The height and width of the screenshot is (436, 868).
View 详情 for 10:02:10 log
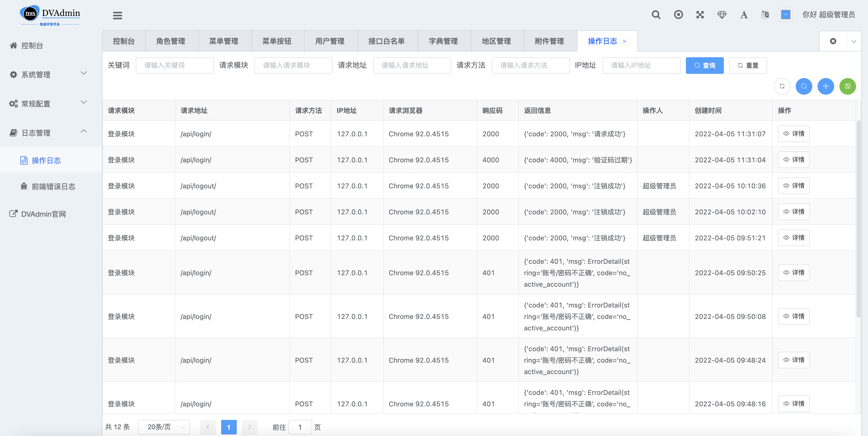794,211
